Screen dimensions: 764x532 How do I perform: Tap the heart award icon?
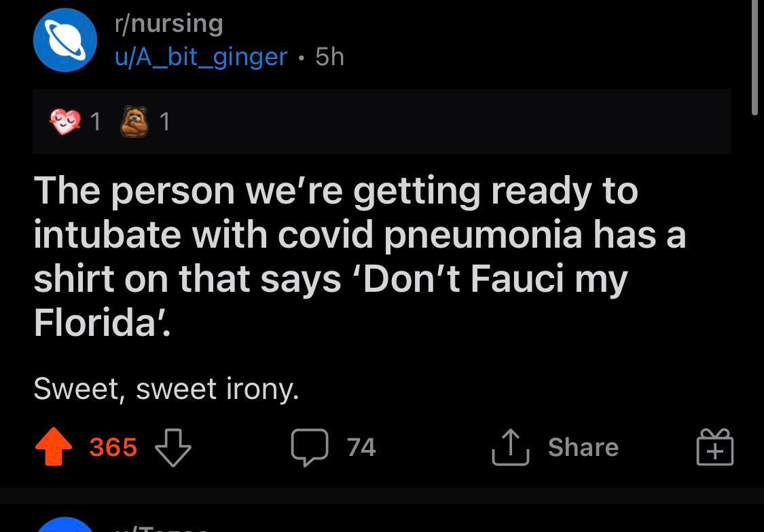[65, 121]
